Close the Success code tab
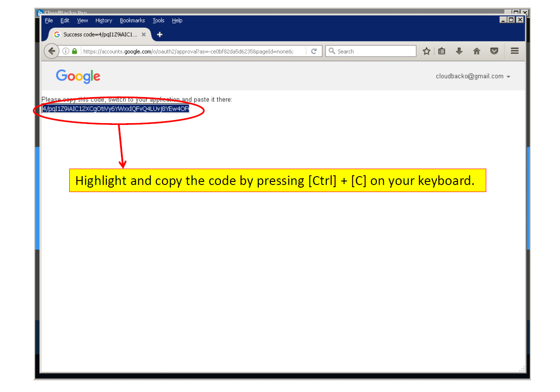This screenshot has height=392, width=560. 144,34
